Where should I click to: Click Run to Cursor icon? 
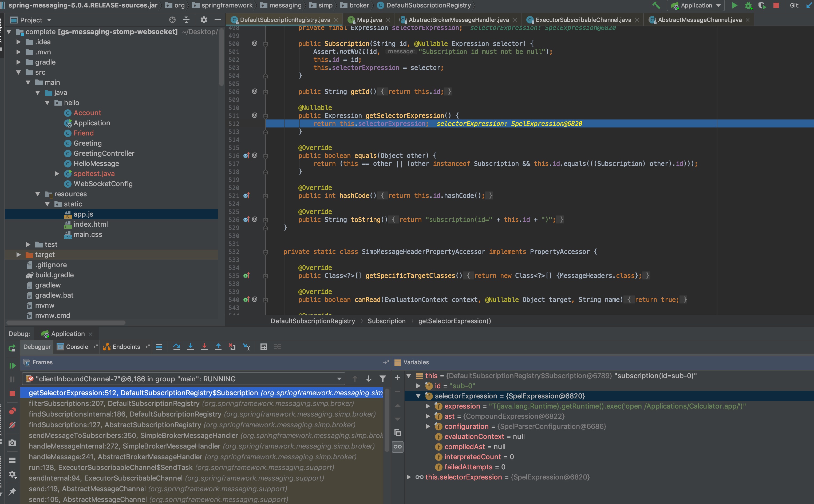246,347
